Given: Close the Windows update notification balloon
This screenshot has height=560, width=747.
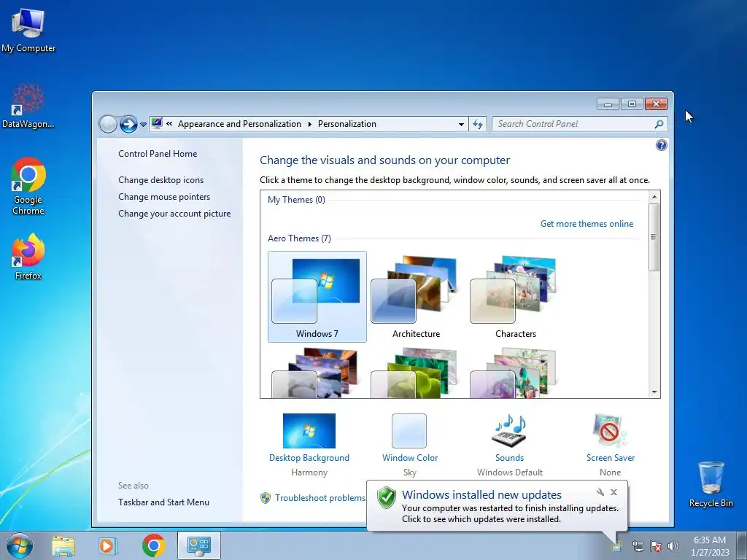Looking at the screenshot, I should pyautogui.click(x=614, y=492).
